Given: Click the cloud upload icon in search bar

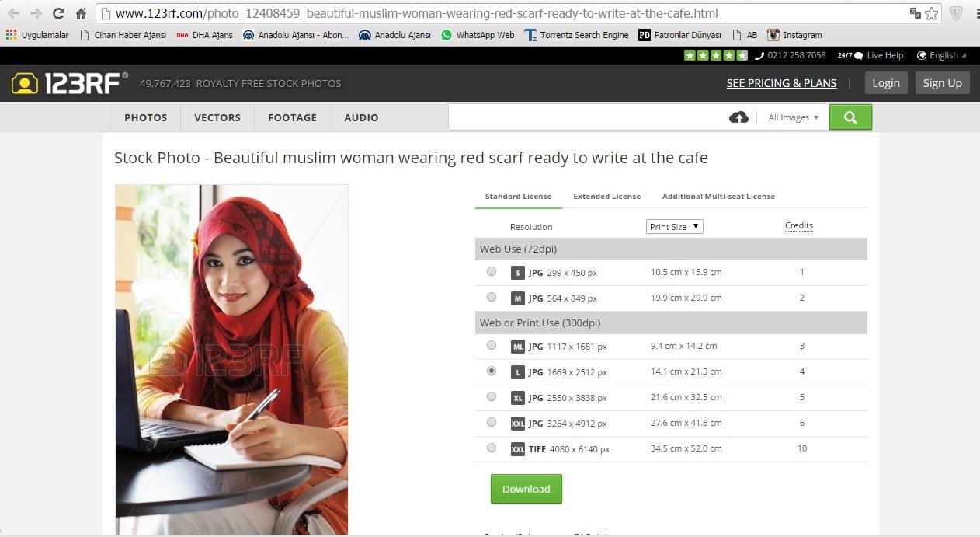Looking at the screenshot, I should pos(738,117).
